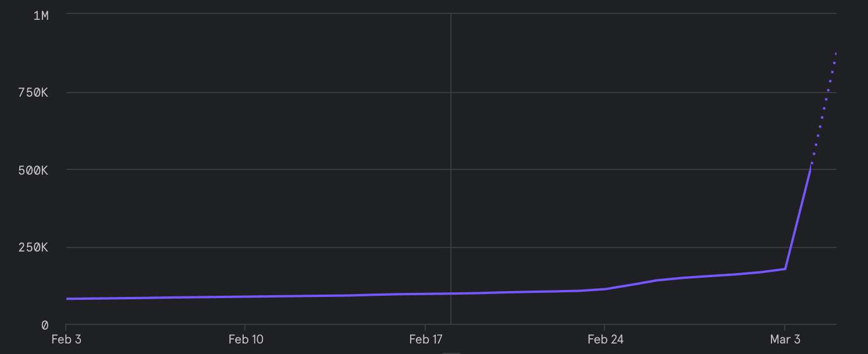Click the 1M y-axis label
This screenshot has width=868, height=354.
click(41, 16)
